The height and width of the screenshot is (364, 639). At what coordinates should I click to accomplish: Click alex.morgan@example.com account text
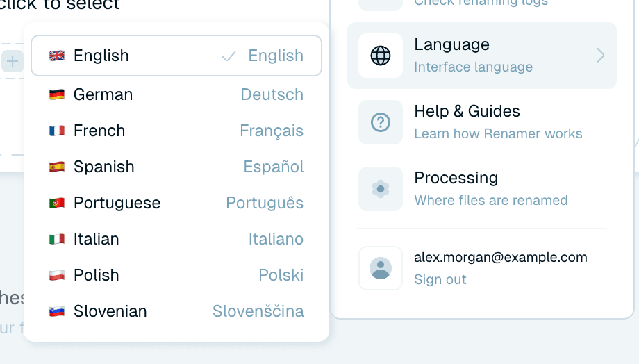(501, 257)
